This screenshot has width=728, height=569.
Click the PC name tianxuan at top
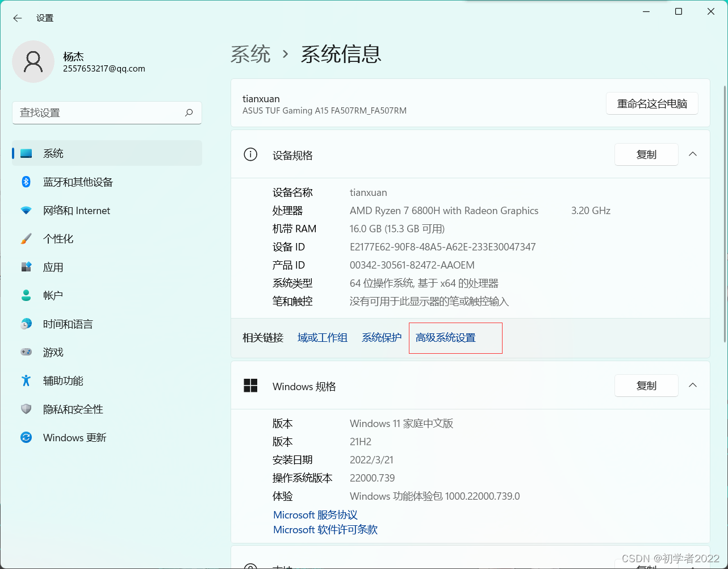[261, 99]
